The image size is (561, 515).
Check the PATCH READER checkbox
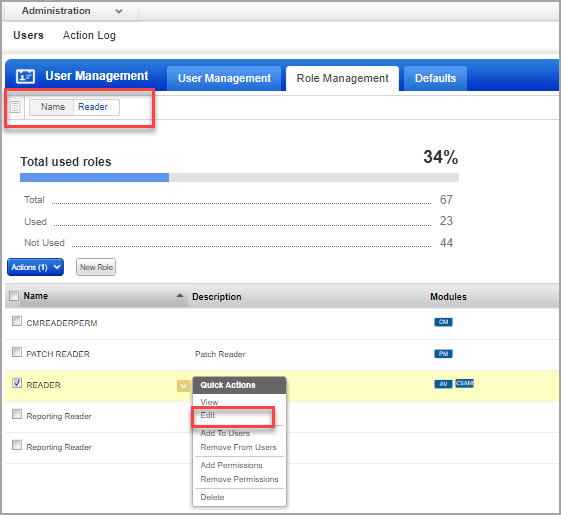17,352
